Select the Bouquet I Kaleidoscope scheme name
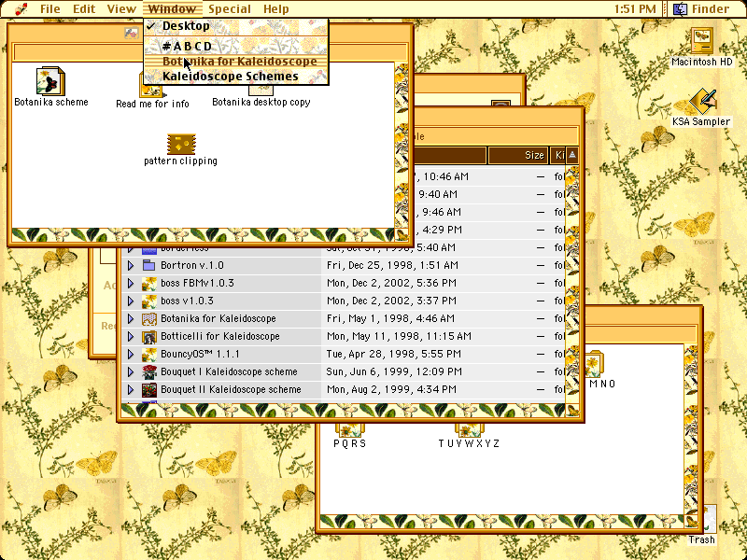Image resolution: width=747 pixels, height=560 pixels. tap(229, 371)
